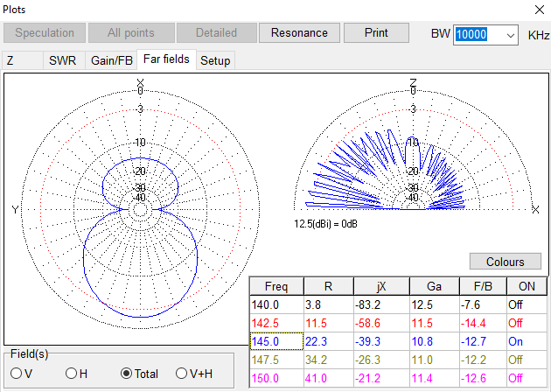
Task: Toggle ON cell for 142.5 row
Action: click(527, 323)
